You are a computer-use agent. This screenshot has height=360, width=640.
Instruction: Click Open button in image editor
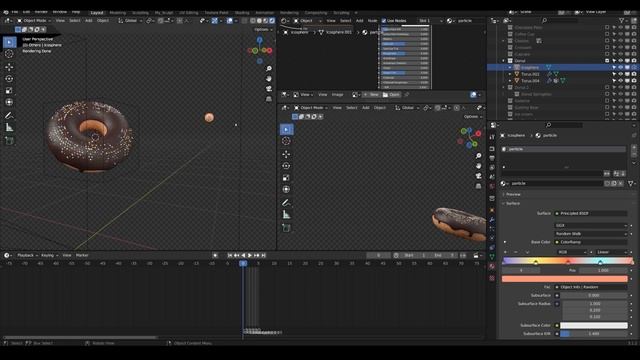391,95
